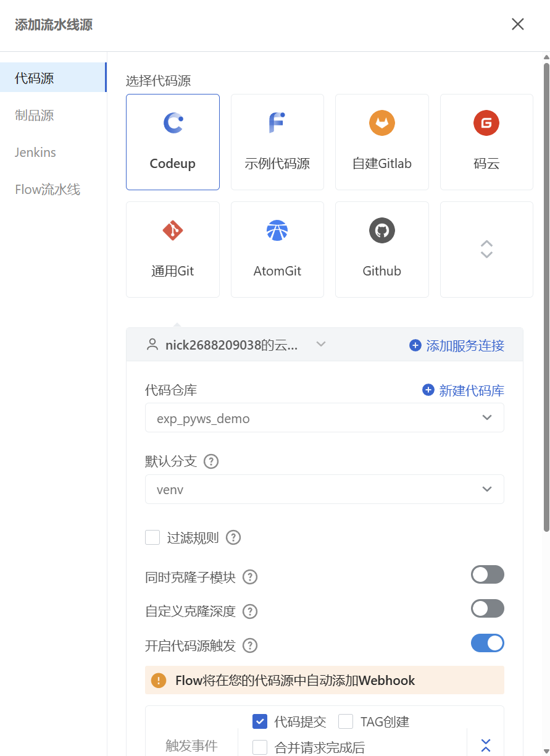This screenshot has height=756, width=550.
Task: Click the user icon beside nick2688209038
Action: pyautogui.click(x=152, y=345)
